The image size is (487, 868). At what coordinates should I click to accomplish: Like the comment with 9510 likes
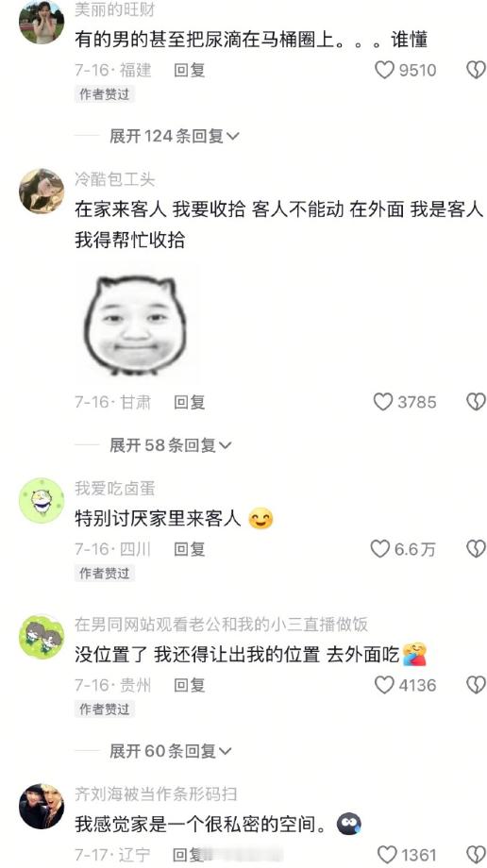point(384,70)
